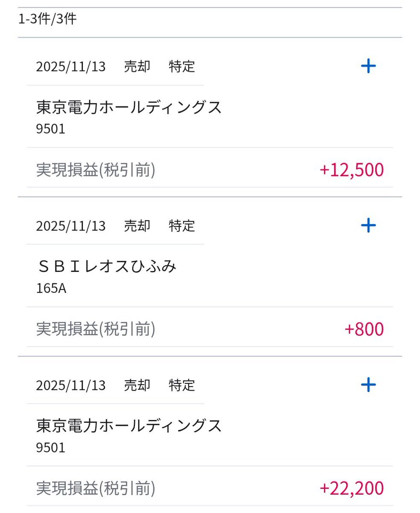The width and height of the screenshot is (420, 513).
Task: Click the 東京電力ホールディングス name above +12,500
Action: 129,107
